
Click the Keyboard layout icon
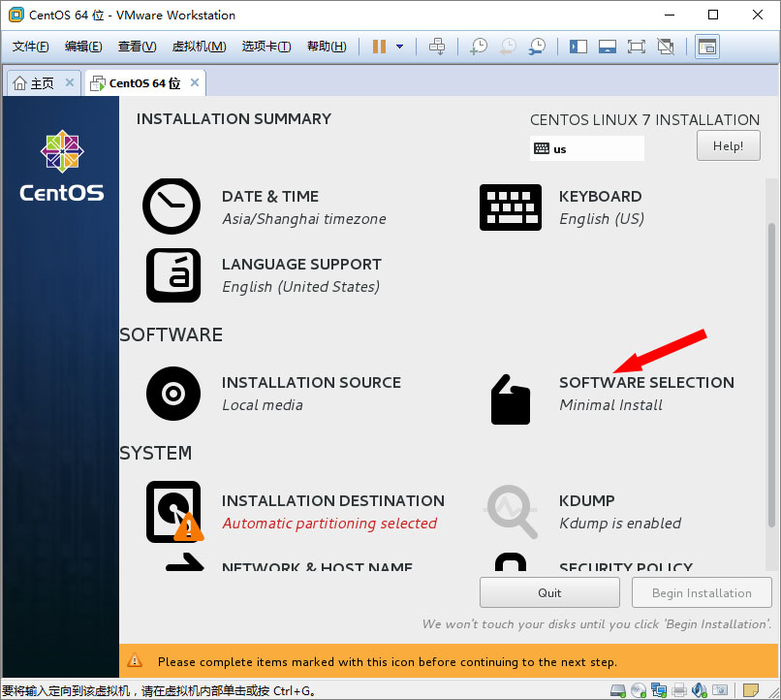510,207
